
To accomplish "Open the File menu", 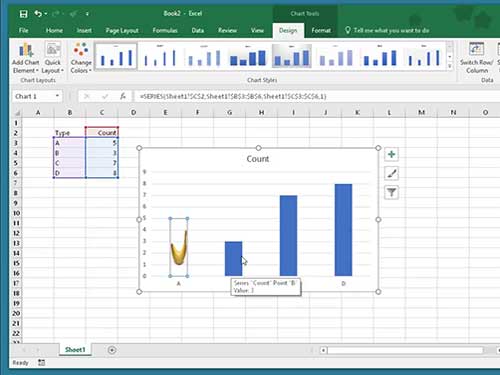I will (x=23, y=30).
